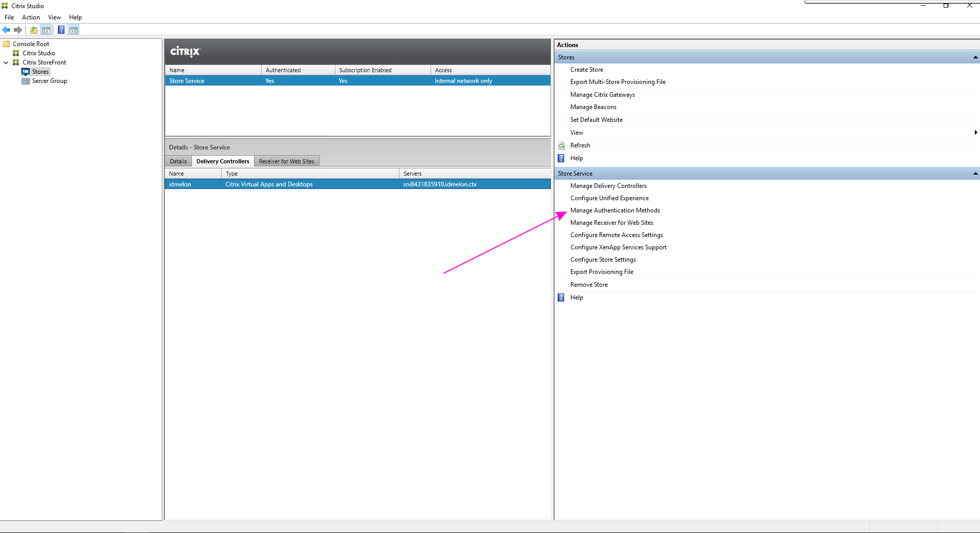The image size is (980, 533).
Task: Click Remove Store action
Action: pyautogui.click(x=589, y=285)
